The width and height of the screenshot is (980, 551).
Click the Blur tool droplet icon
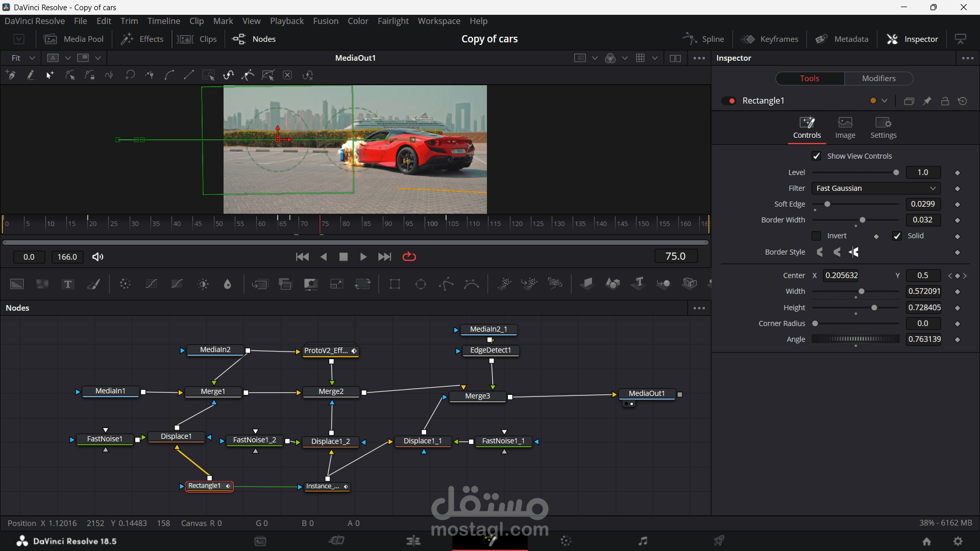tap(228, 284)
